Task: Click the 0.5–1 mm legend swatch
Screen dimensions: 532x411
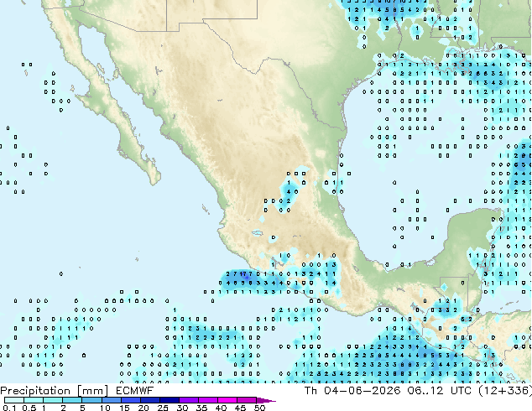Action: coord(34,400)
